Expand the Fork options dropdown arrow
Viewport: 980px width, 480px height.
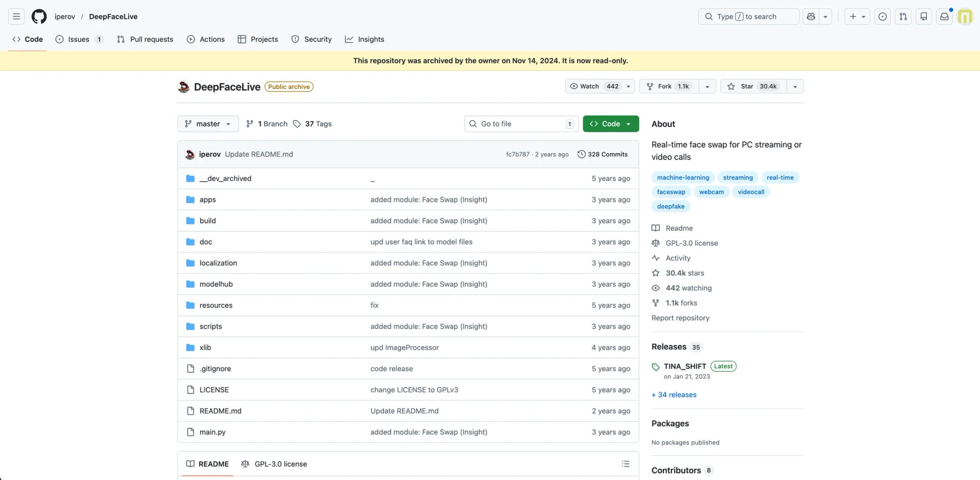tap(707, 86)
